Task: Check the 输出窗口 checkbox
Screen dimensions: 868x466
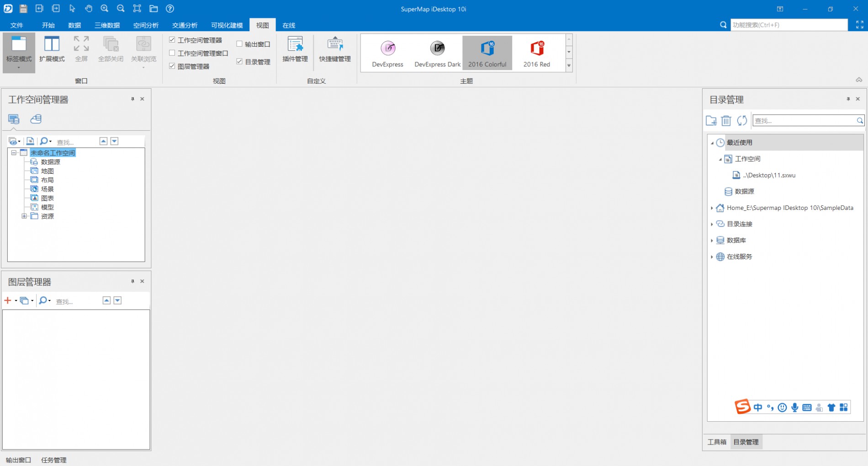Action: click(x=239, y=44)
